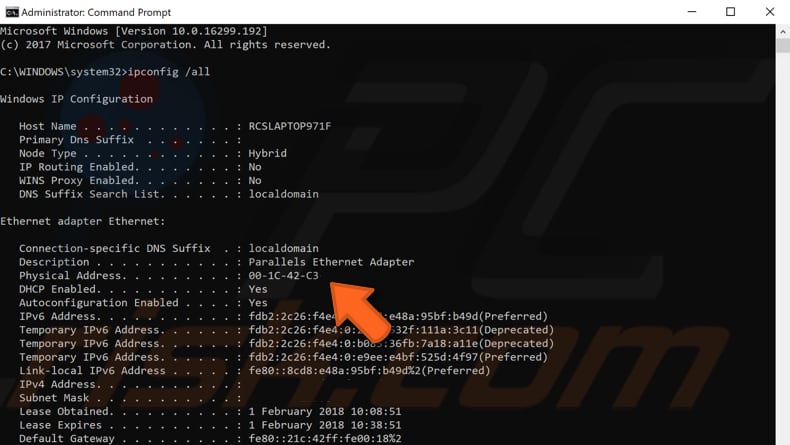Maximize the Command Prompt window
The width and height of the screenshot is (790, 445).
(730, 12)
